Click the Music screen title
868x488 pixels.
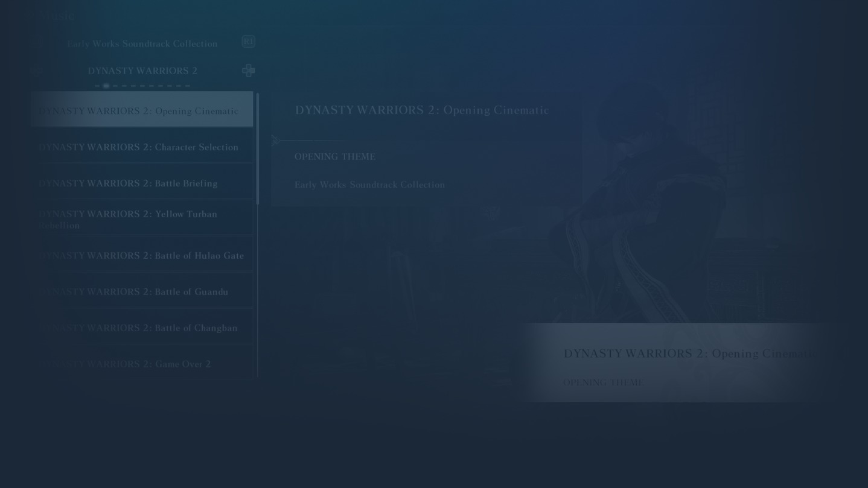point(56,16)
